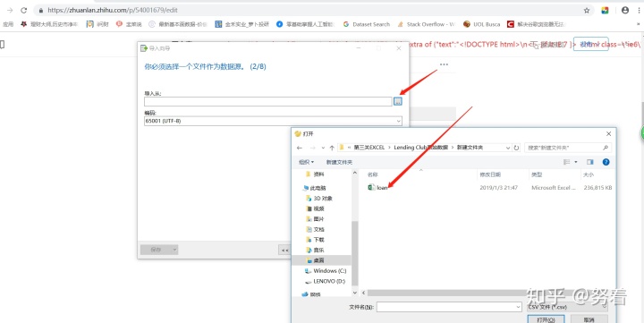Click the empty import-from path field
Viewport: 644px width, 323px height.
click(267, 101)
